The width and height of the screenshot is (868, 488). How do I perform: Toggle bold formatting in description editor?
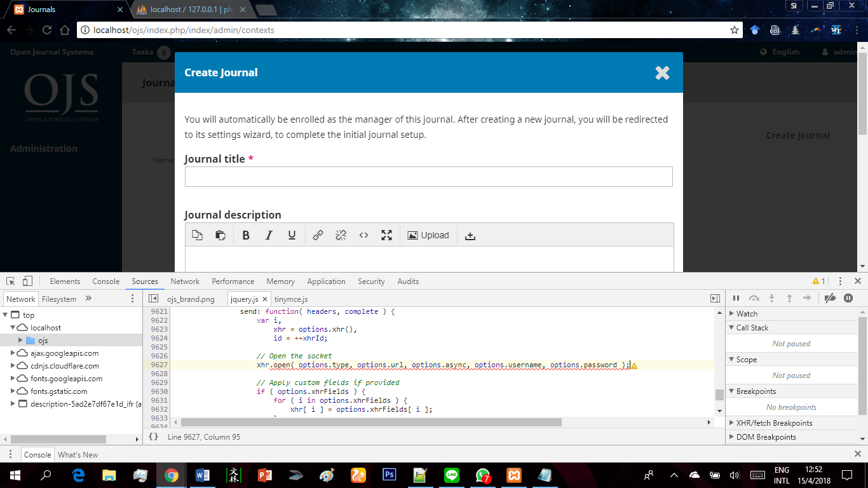click(246, 235)
